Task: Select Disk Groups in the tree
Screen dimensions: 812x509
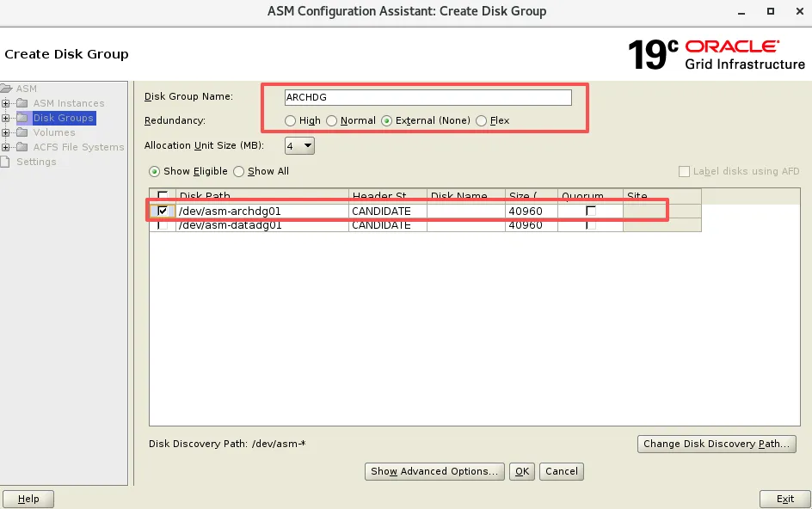Action: 63,118
